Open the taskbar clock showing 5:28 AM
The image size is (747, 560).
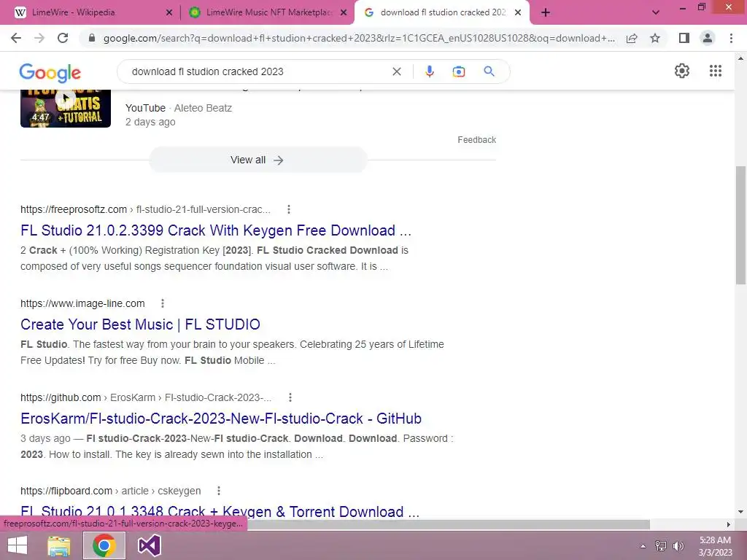pyautogui.click(x=715, y=546)
